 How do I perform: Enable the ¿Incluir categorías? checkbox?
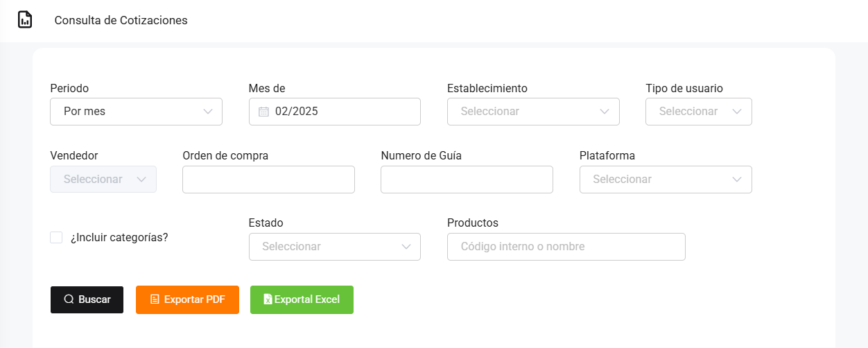pos(56,238)
